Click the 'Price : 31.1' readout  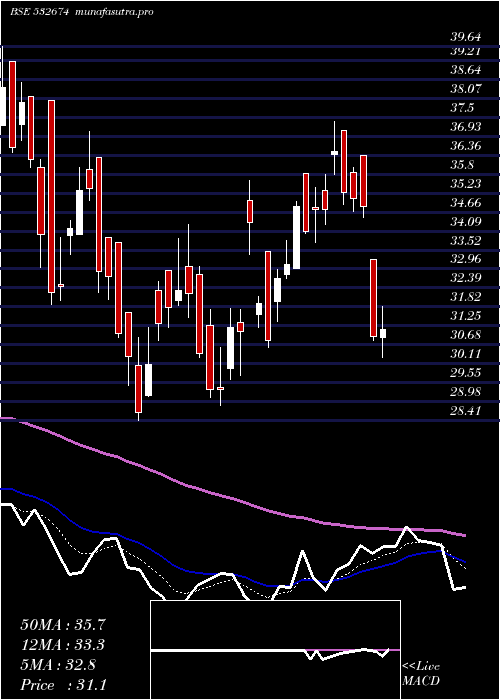pos(64,685)
